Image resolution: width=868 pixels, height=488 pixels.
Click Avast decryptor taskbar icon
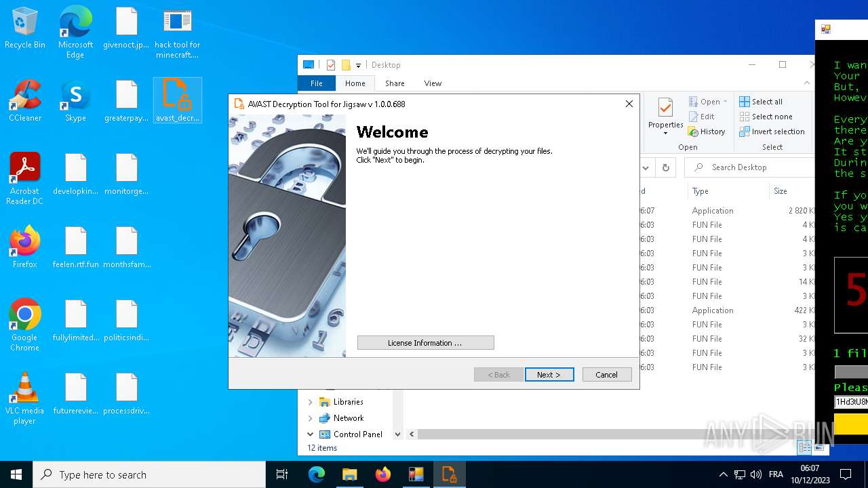449,474
